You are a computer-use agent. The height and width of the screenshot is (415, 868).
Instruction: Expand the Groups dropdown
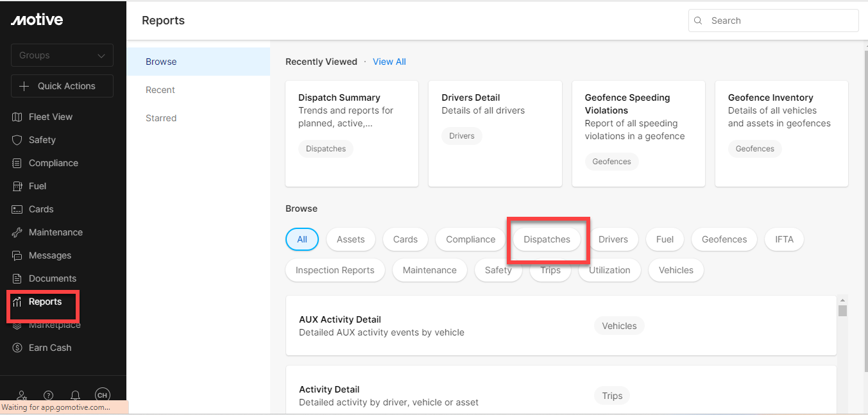coord(62,55)
